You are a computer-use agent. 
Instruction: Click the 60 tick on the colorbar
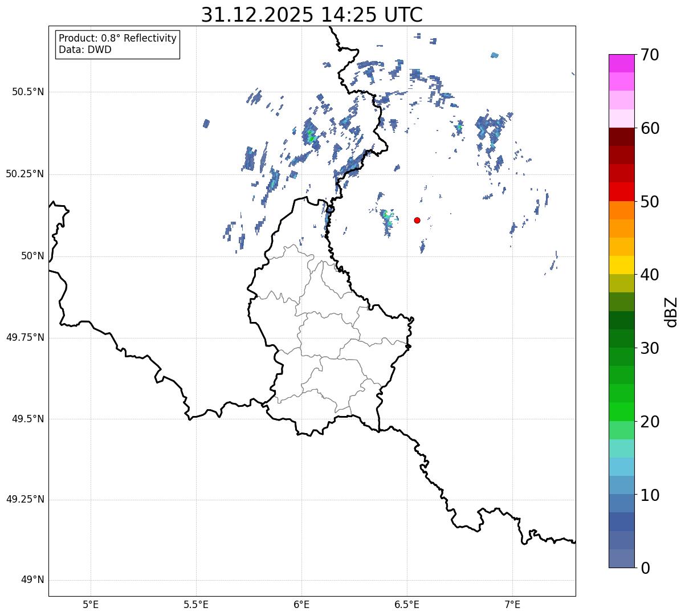coord(650,128)
